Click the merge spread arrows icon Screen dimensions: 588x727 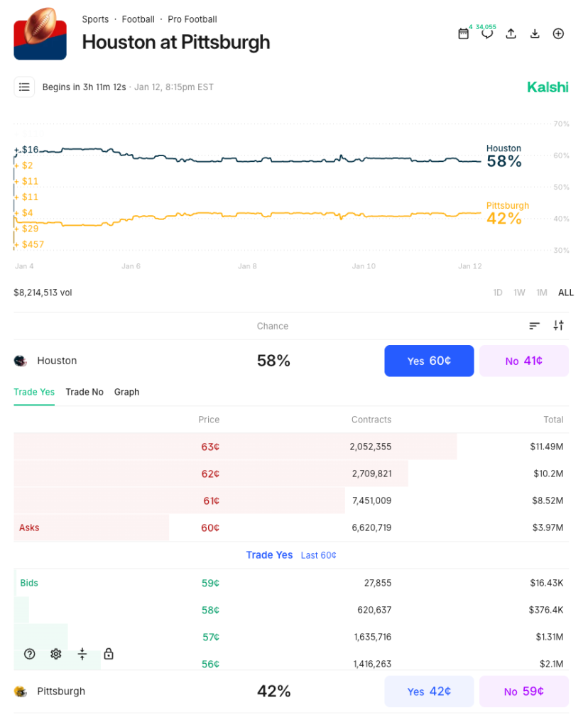click(82, 654)
